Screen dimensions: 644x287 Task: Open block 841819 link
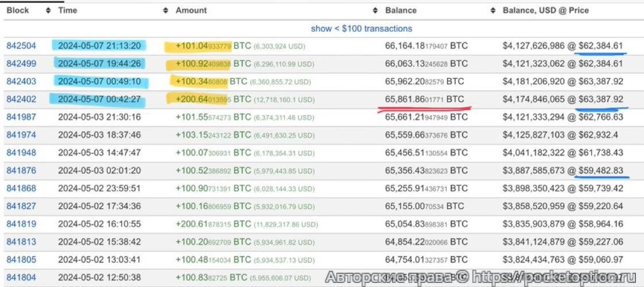tap(21, 224)
